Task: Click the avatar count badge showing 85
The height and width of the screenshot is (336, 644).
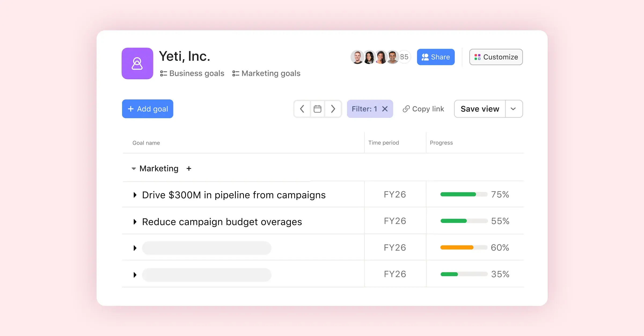Action: (x=405, y=57)
